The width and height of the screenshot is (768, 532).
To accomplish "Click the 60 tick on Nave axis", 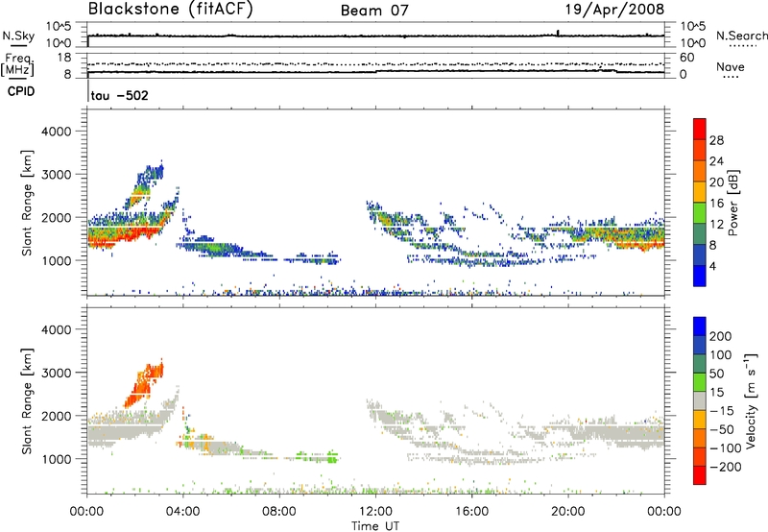I will click(686, 58).
